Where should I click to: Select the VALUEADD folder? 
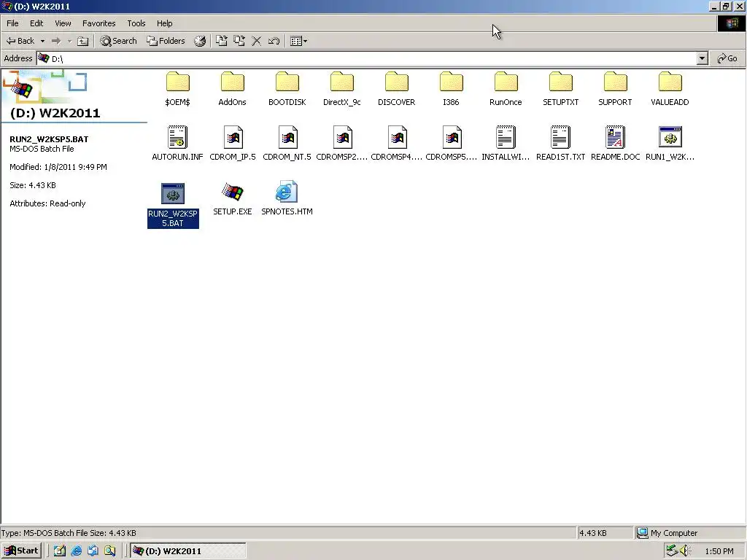pos(670,90)
